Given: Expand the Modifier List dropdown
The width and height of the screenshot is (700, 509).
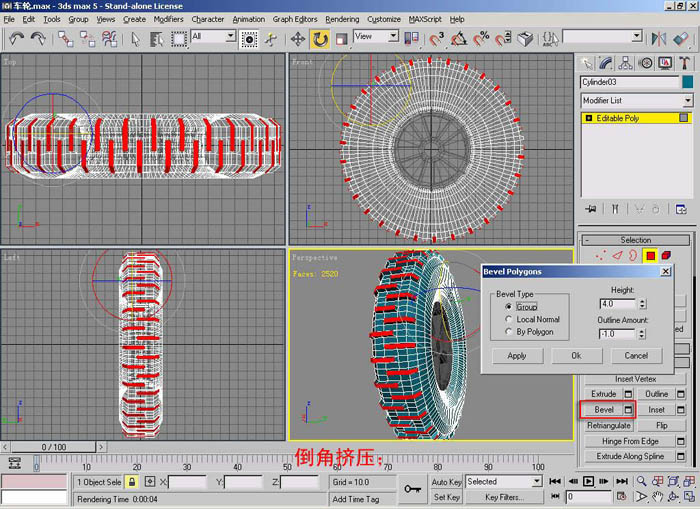Looking at the screenshot, I should coord(688,100).
